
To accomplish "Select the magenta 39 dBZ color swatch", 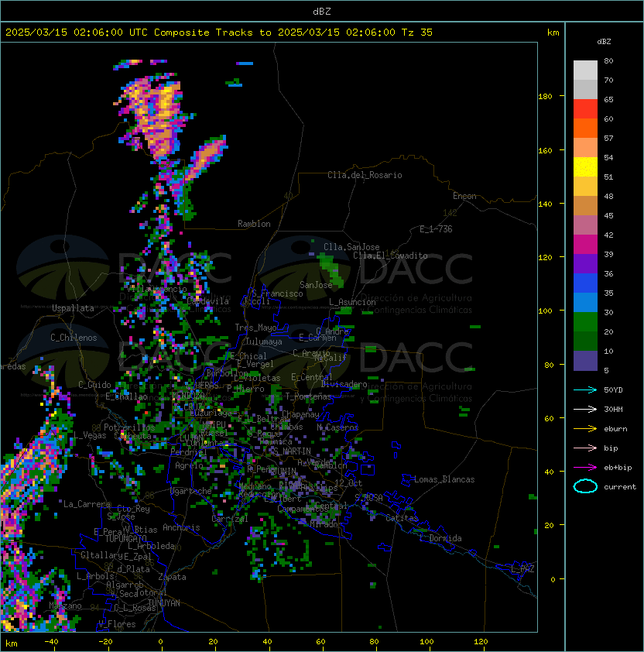I will [585, 245].
